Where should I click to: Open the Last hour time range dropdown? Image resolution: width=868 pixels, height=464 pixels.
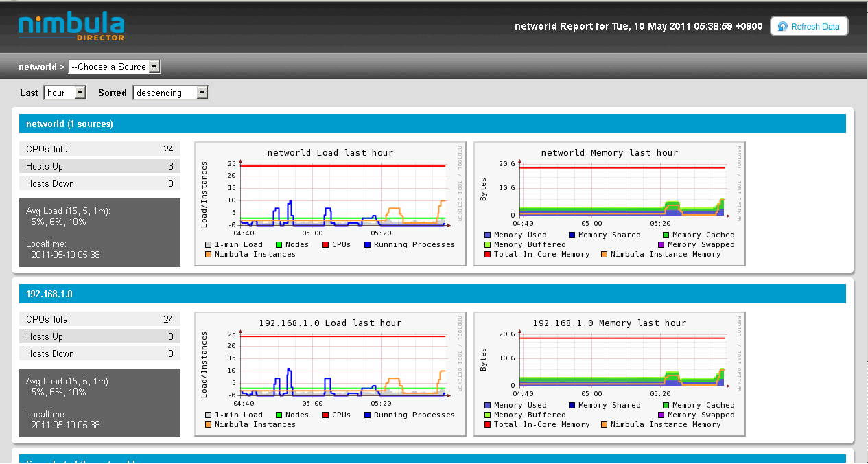click(64, 93)
